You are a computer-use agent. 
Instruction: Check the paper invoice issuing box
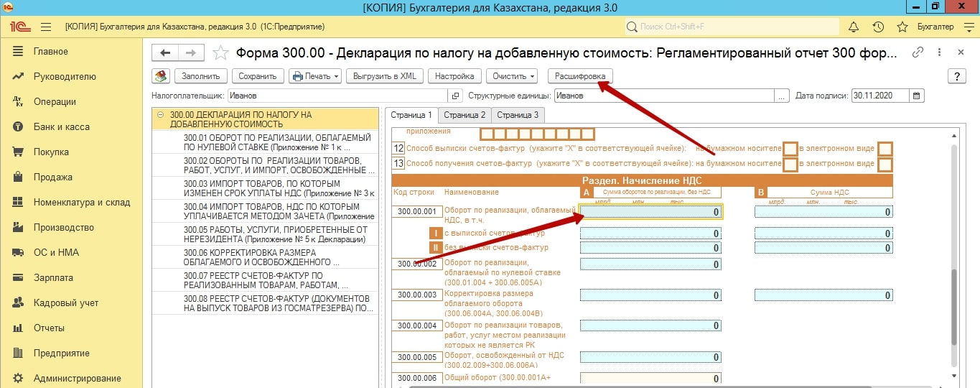click(x=790, y=149)
